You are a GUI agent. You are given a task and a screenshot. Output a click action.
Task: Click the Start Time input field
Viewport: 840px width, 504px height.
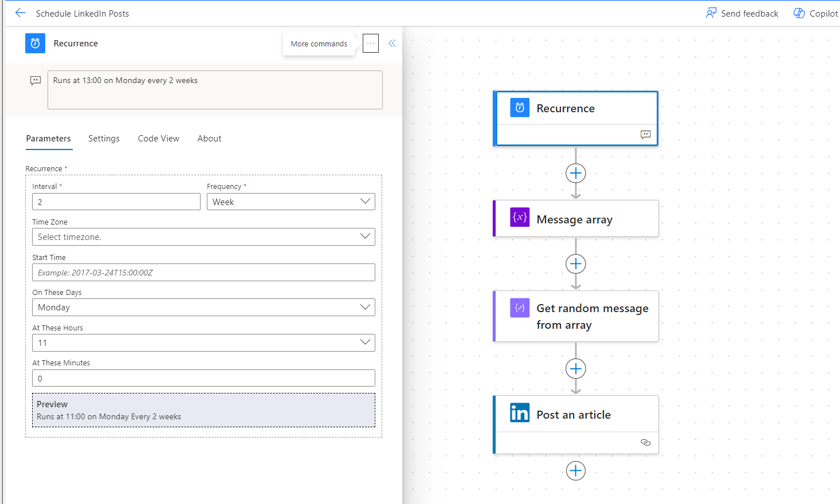[203, 273]
